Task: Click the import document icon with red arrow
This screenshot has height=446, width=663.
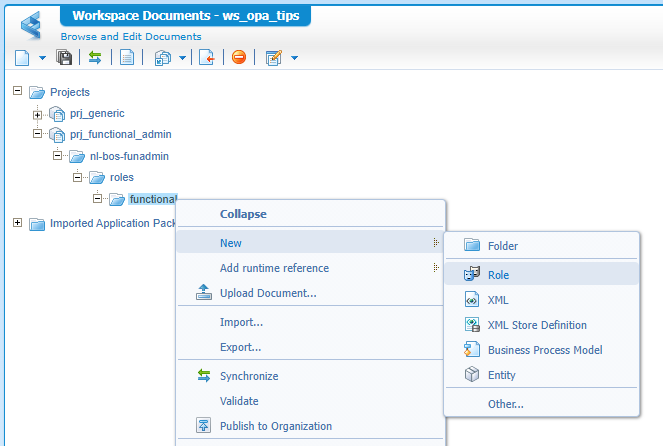Action: (x=207, y=57)
